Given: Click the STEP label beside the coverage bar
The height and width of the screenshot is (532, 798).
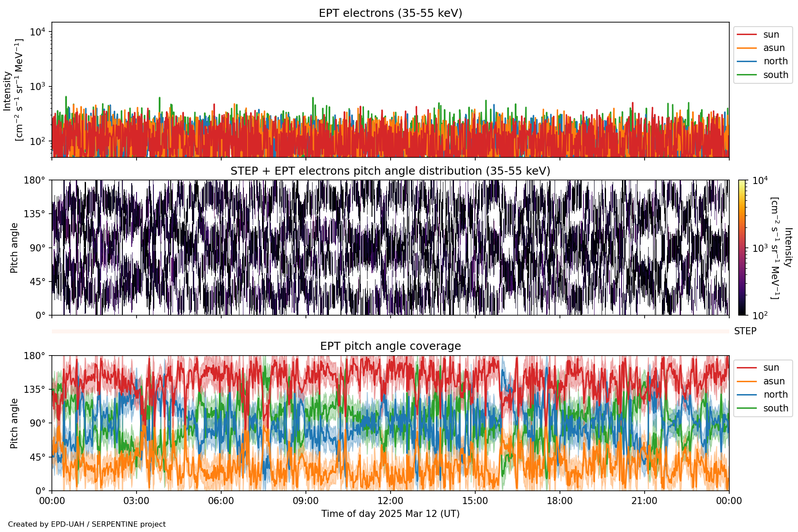Looking at the screenshot, I should (745, 331).
